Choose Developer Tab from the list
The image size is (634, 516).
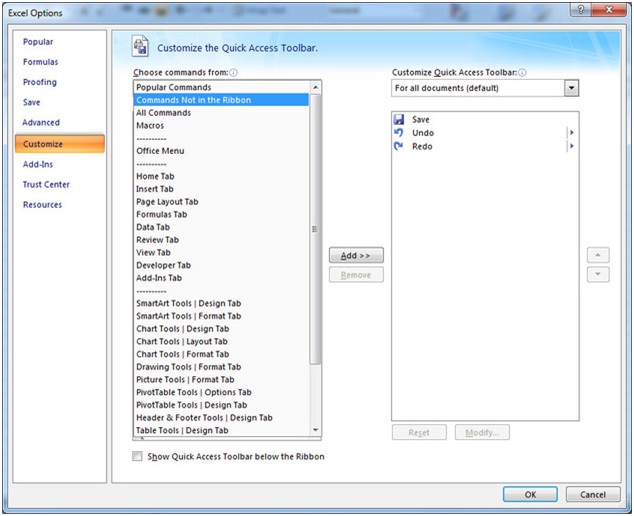(x=162, y=265)
